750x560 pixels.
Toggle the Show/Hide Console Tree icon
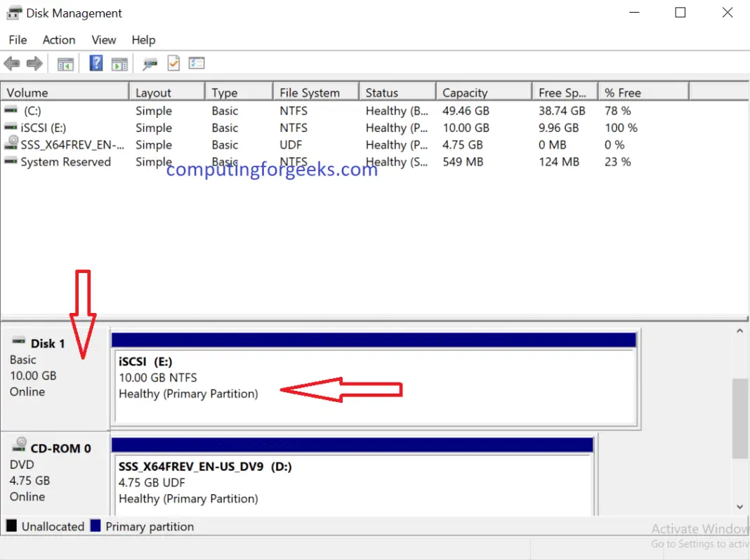(x=65, y=63)
